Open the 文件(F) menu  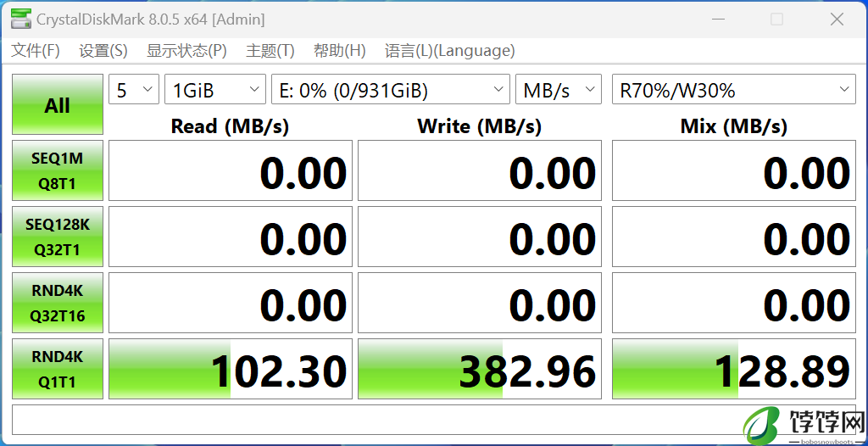pos(36,51)
